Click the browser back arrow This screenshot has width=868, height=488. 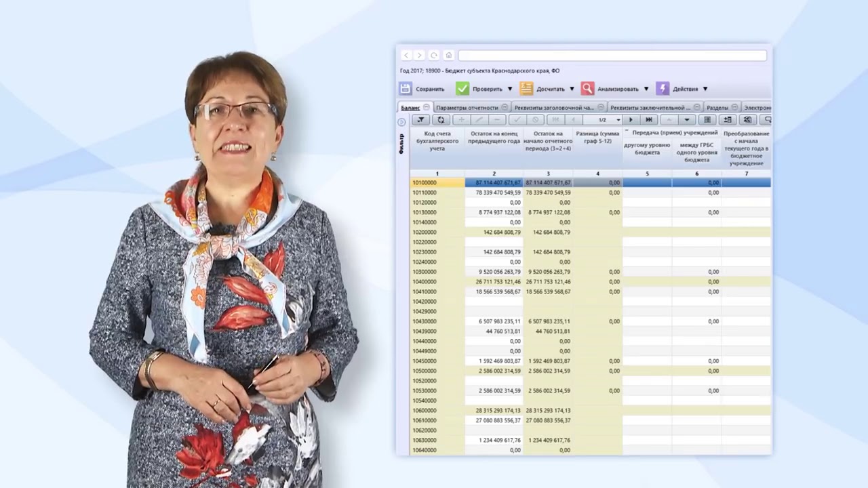[406, 56]
